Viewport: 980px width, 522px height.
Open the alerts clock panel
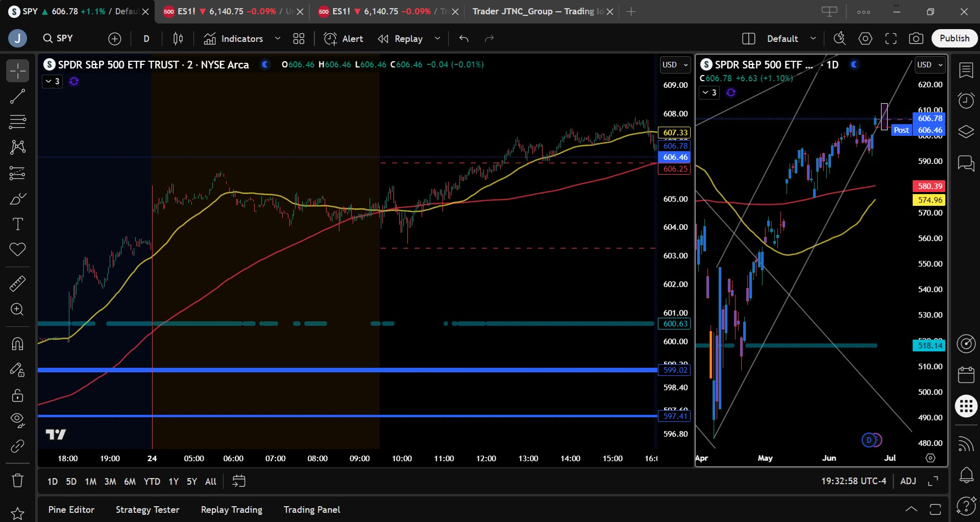[966, 101]
